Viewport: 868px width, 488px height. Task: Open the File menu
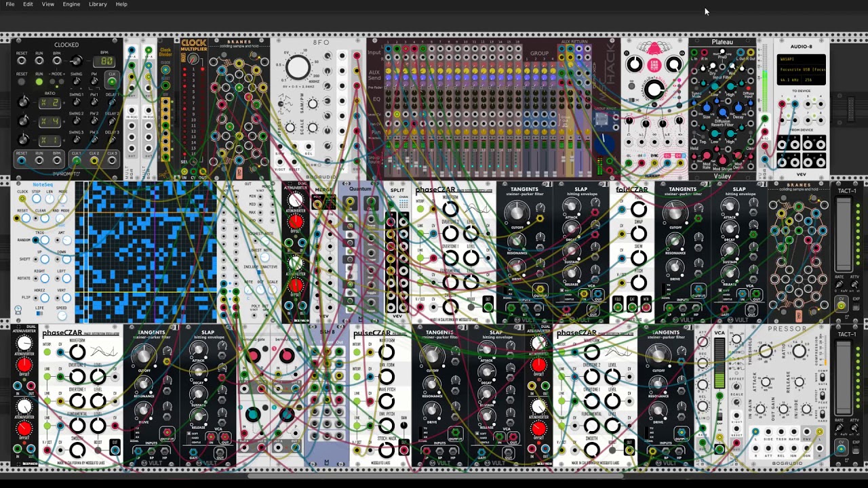pos(10,4)
